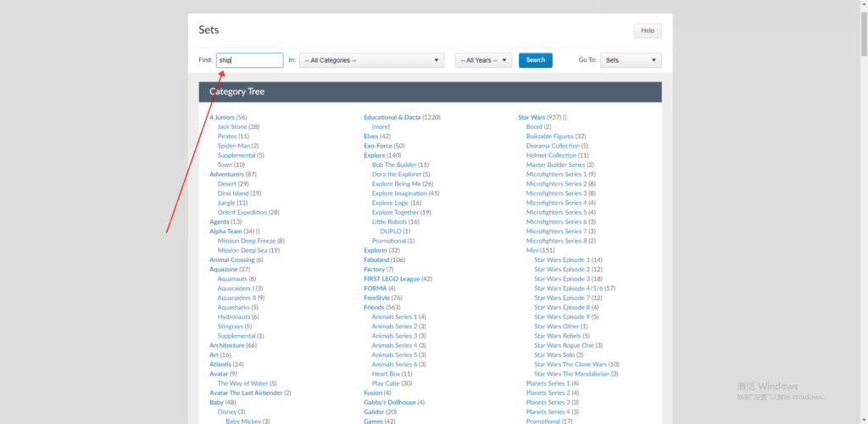Open Explore Imagination subcategory
The height and width of the screenshot is (424, 868).
[400, 193]
